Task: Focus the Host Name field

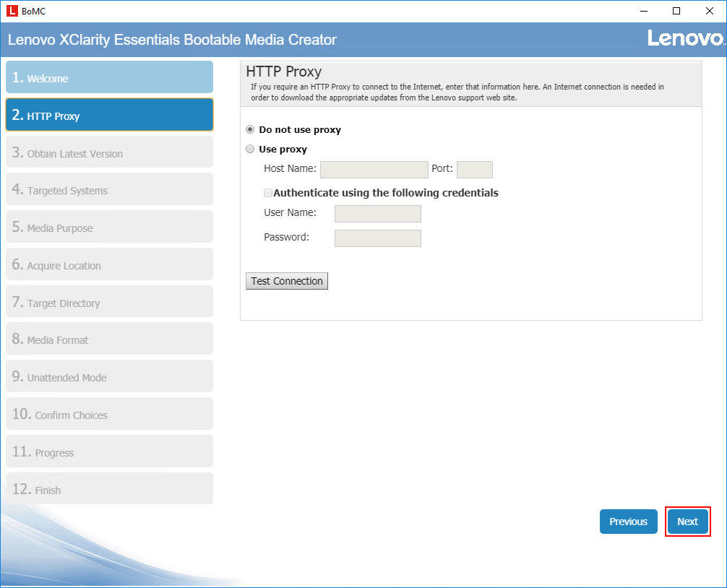Action: pyautogui.click(x=374, y=170)
